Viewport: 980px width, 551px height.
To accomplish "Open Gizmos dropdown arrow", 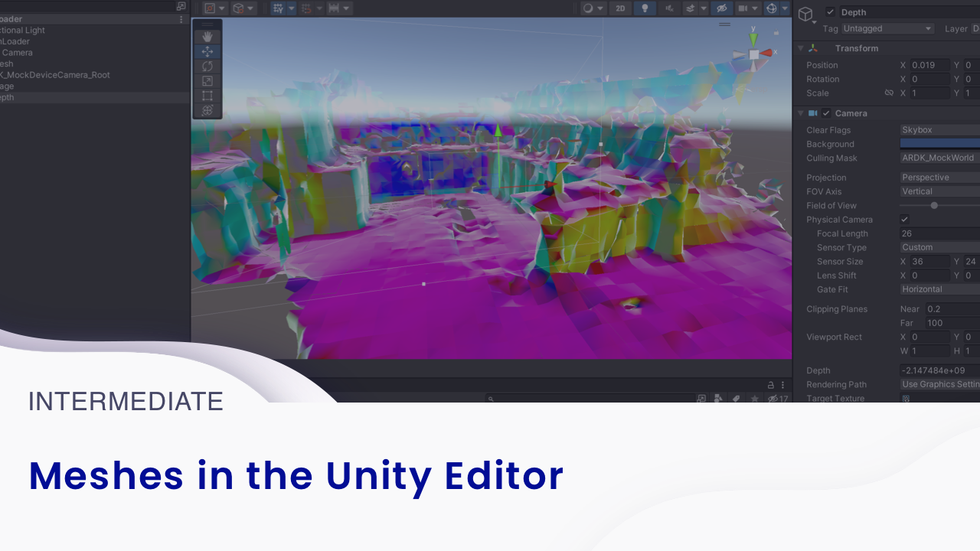I will (785, 8).
